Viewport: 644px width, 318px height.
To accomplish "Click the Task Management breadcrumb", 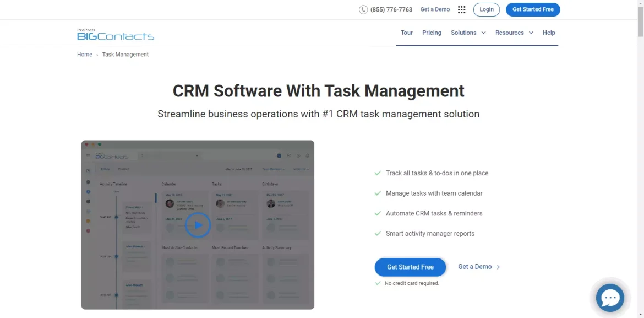I will 125,55.
